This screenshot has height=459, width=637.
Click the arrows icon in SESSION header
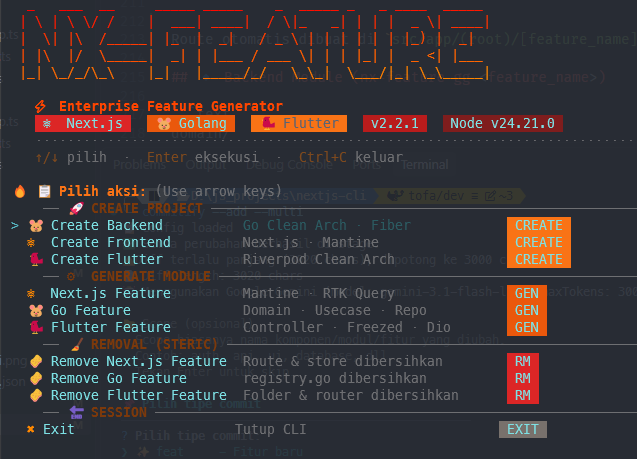click(x=76, y=412)
